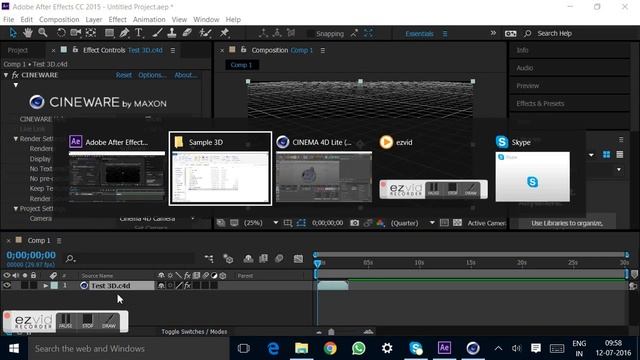
Task: Click the viewer snapshot camera icon
Action: pos(354,223)
